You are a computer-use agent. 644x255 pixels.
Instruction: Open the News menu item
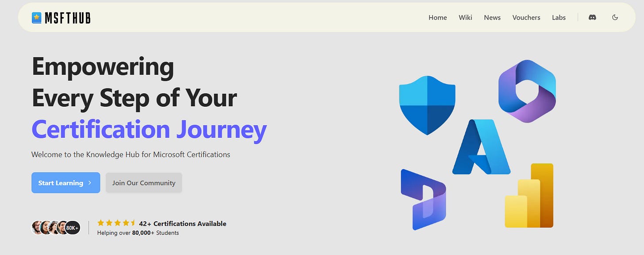point(492,17)
